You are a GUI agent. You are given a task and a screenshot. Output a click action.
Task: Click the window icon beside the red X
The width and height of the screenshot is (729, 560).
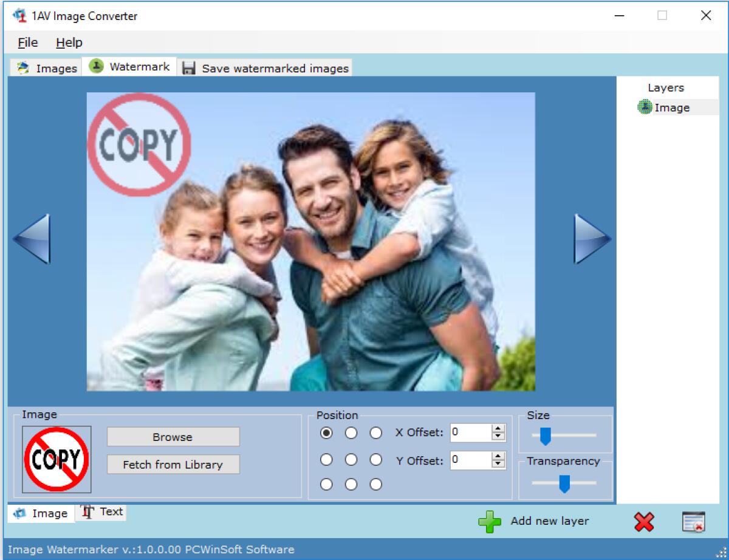[693, 522]
